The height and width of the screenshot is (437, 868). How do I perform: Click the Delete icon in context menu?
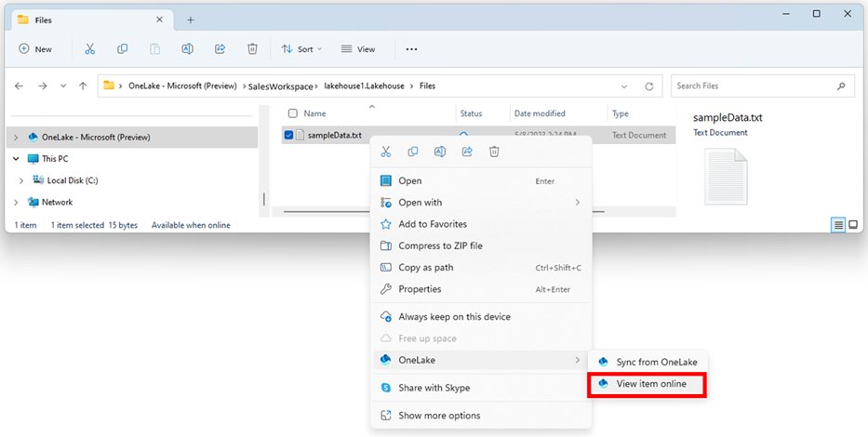(494, 152)
